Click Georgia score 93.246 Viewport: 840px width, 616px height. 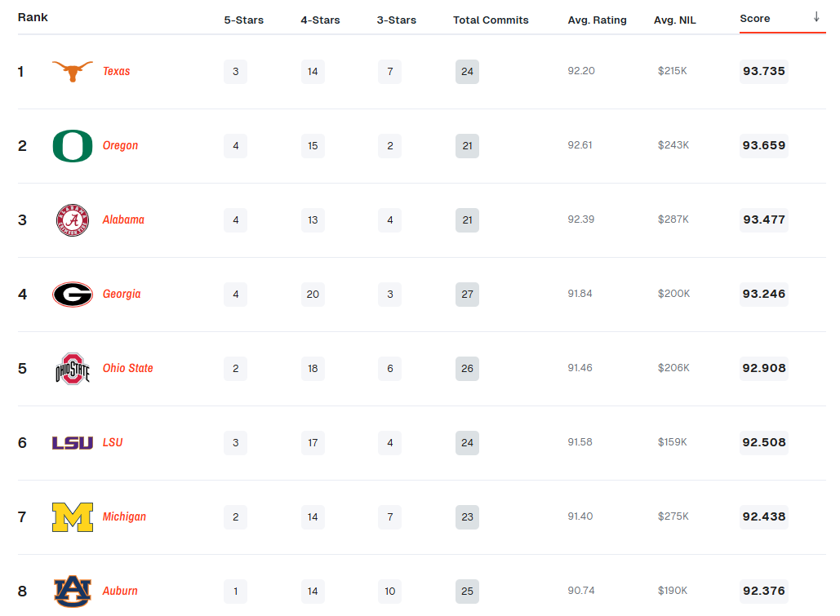pos(764,294)
